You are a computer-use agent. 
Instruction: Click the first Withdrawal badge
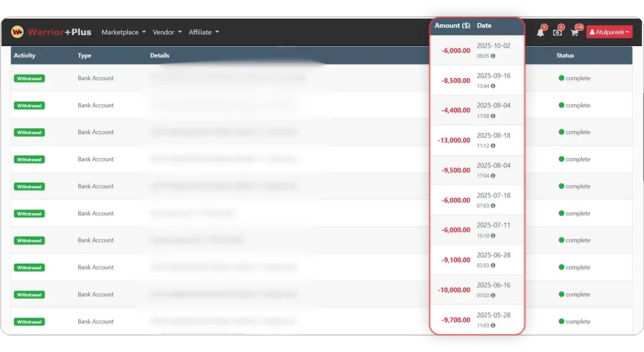[x=29, y=78]
